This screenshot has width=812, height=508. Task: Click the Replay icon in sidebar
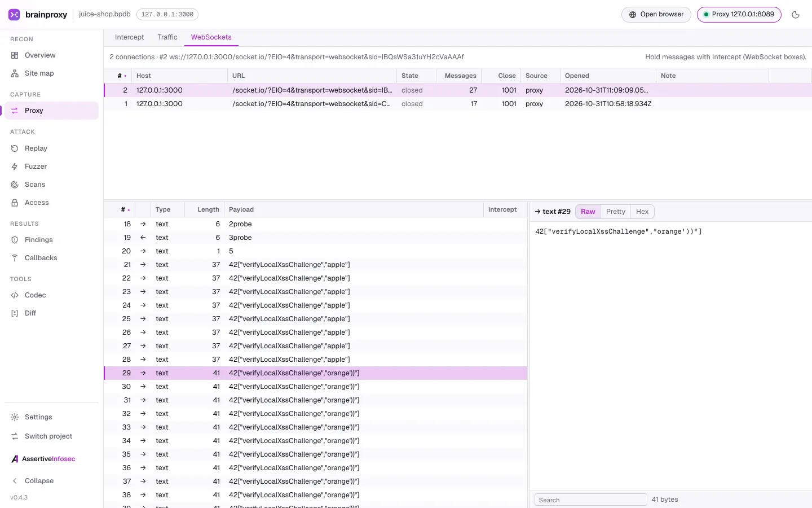pyautogui.click(x=15, y=148)
